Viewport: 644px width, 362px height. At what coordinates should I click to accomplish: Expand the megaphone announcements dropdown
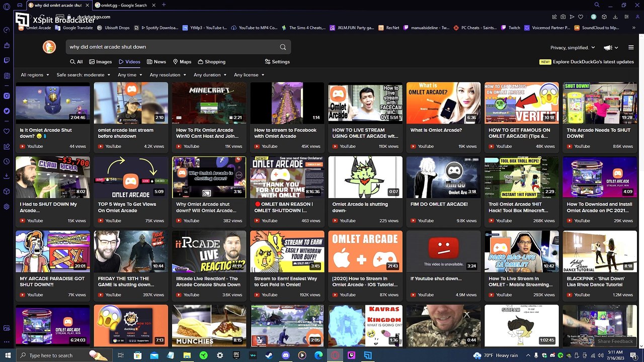(x=611, y=48)
